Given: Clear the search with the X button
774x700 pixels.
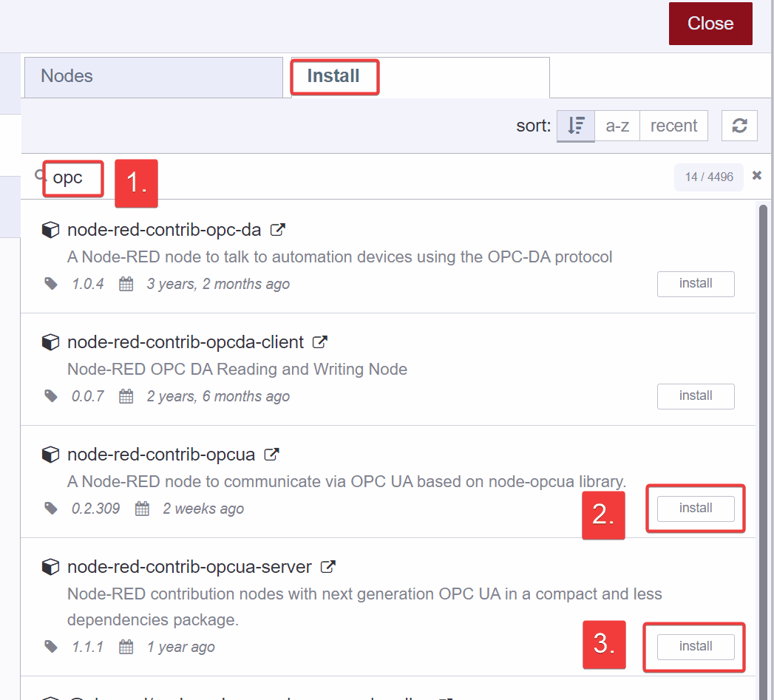Looking at the screenshot, I should tap(756, 175).
